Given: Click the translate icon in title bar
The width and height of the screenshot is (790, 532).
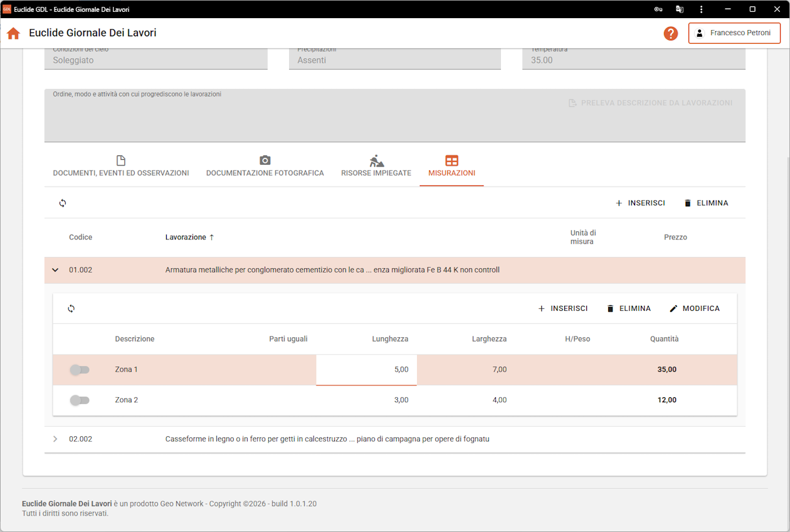Looking at the screenshot, I should coord(680,9).
